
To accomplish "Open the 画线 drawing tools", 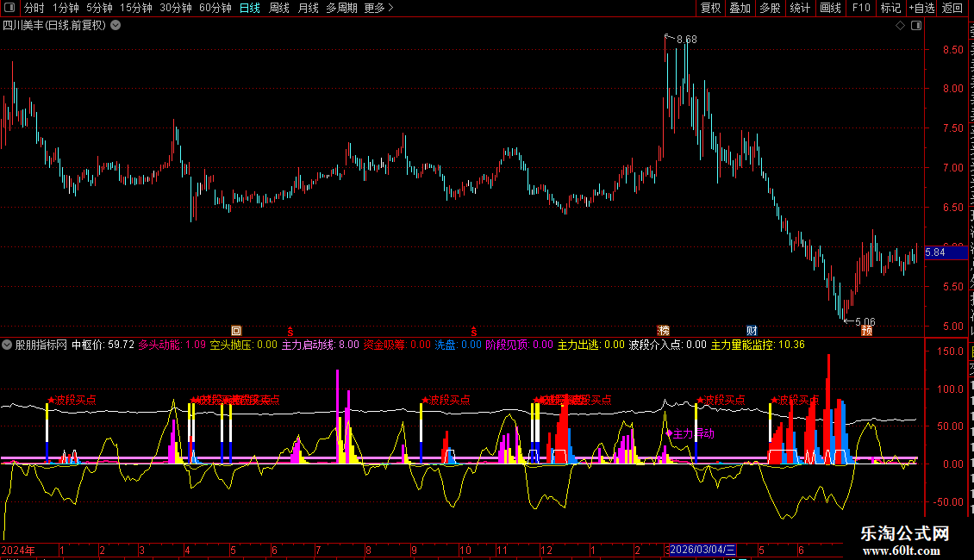I will point(831,8).
